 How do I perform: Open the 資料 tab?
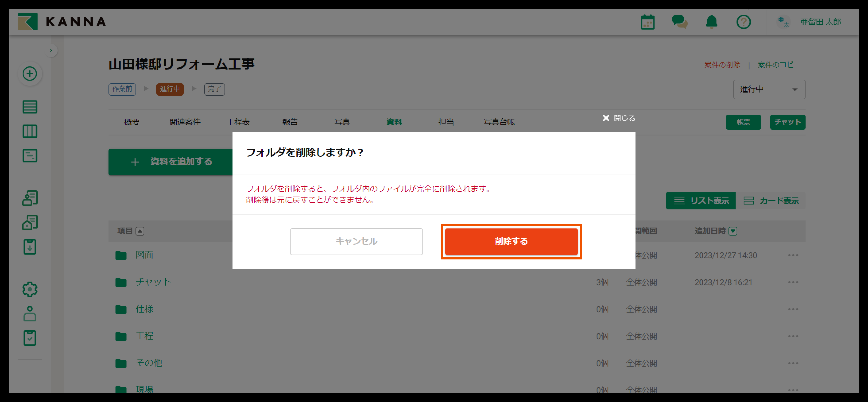[394, 122]
